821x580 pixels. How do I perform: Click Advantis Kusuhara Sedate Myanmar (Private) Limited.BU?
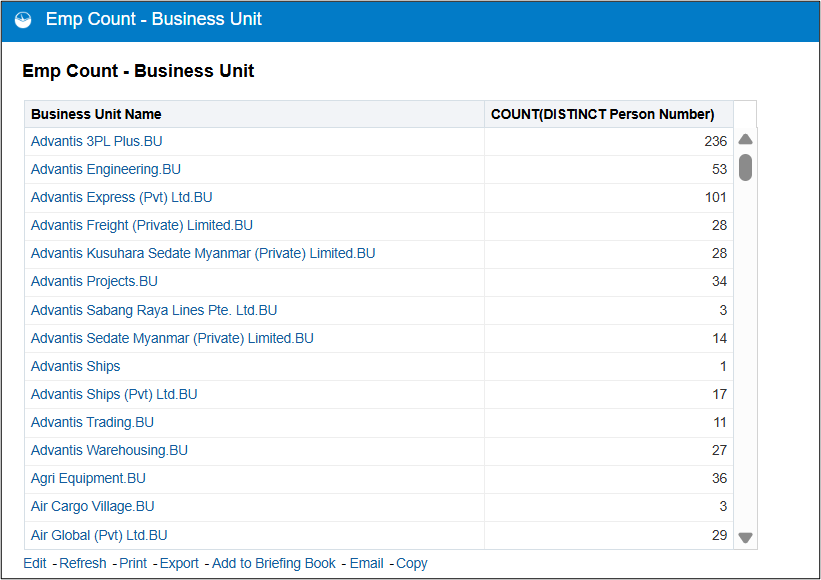pos(203,253)
